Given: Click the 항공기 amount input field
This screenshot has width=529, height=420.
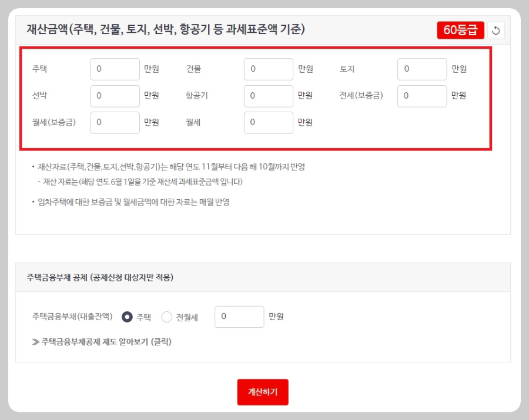Looking at the screenshot, I should (x=269, y=96).
